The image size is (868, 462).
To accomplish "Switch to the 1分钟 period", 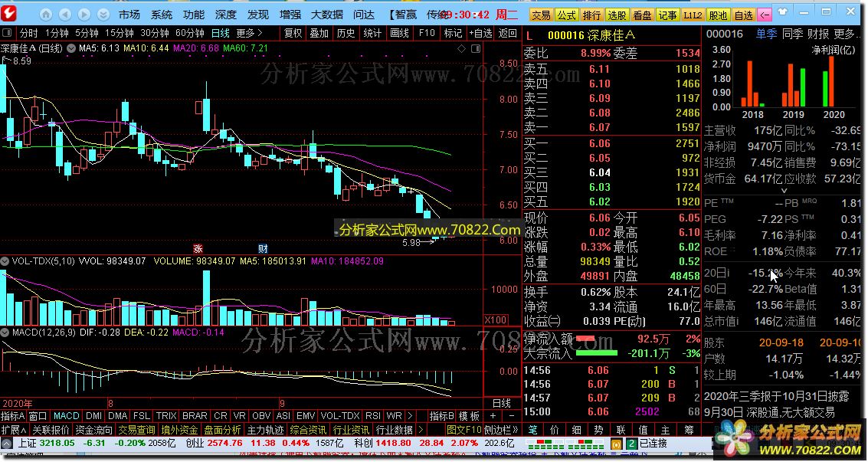I will click(x=57, y=33).
